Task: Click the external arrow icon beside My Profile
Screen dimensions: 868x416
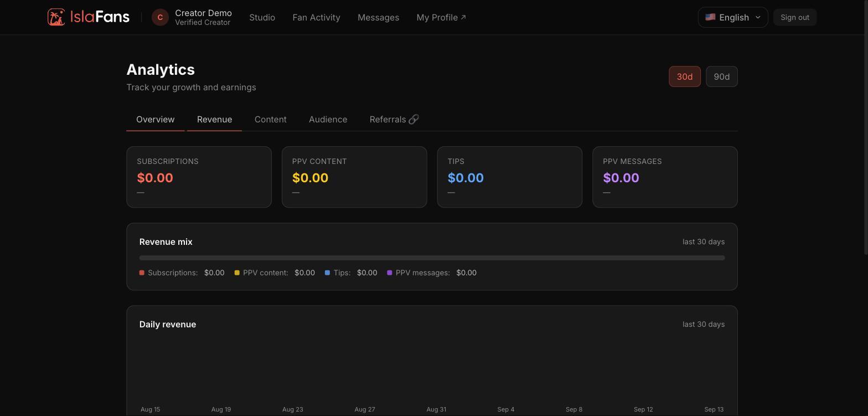Action: (463, 17)
